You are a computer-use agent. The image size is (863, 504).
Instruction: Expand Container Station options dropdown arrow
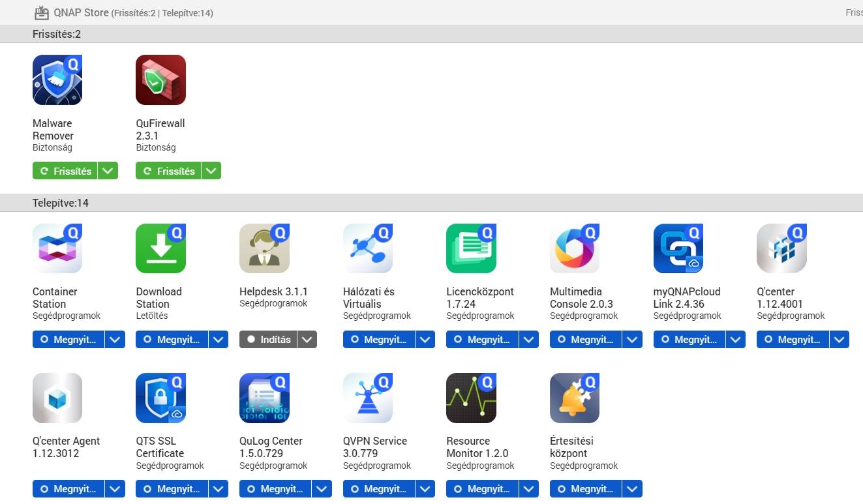(115, 340)
